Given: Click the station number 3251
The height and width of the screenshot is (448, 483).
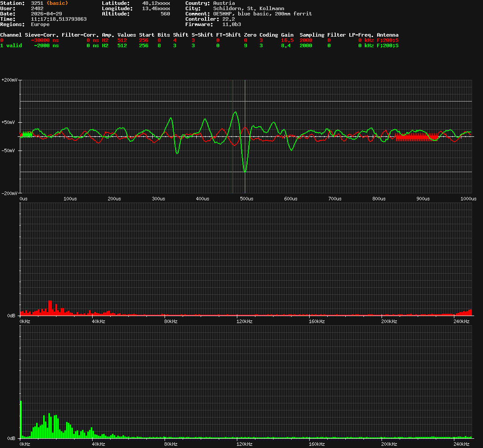Looking at the screenshot, I should [37, 3].
